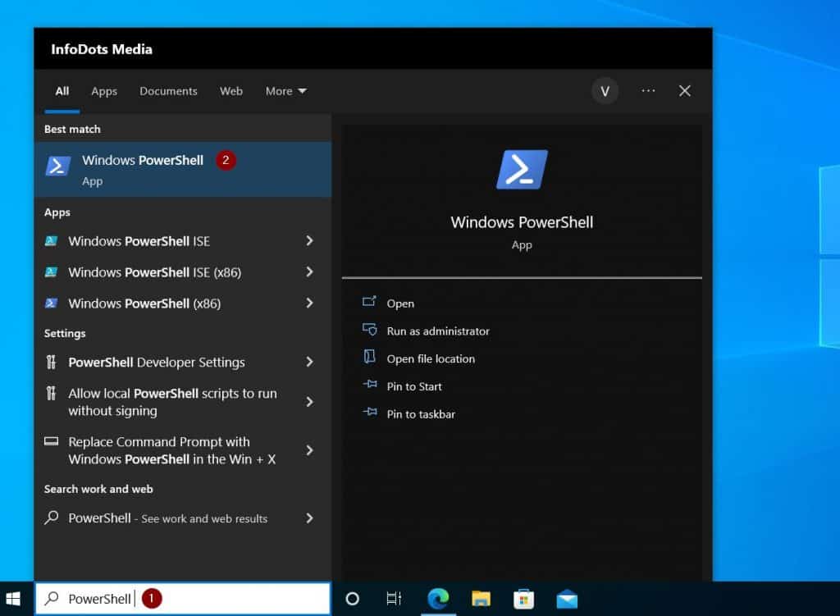
Task: Open Replace Command Prompt with PowerShell setting
Action: [x=183, y=450]
